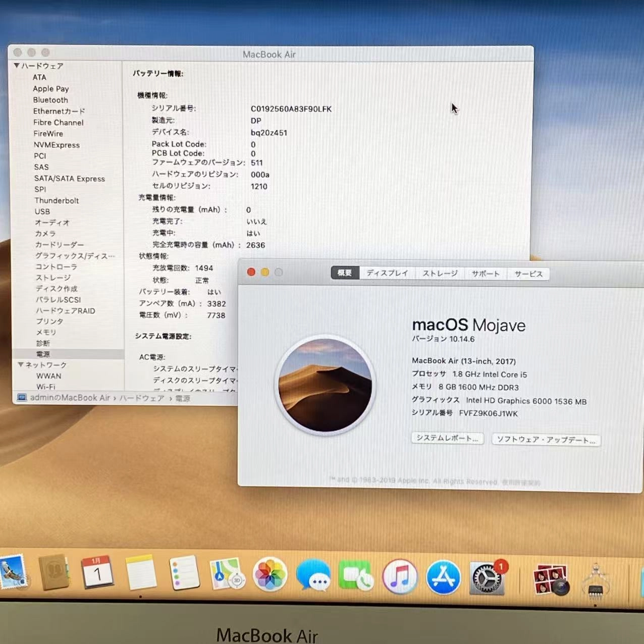Screen dimensions: 644x644
Task: Select Bluetooth in the sidebar
Action: 50,100
